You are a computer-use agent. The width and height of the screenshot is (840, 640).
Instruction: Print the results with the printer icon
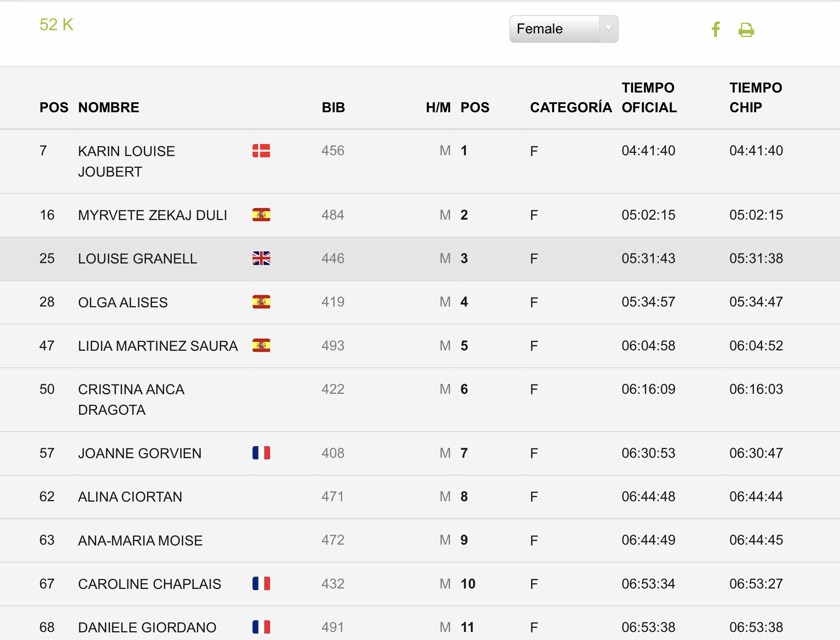(746, 30)
